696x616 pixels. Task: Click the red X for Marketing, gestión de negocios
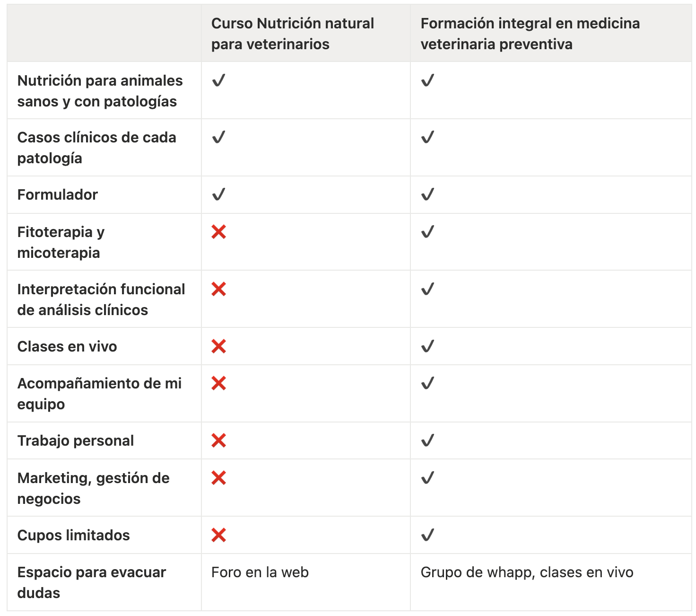coord(218,478)
